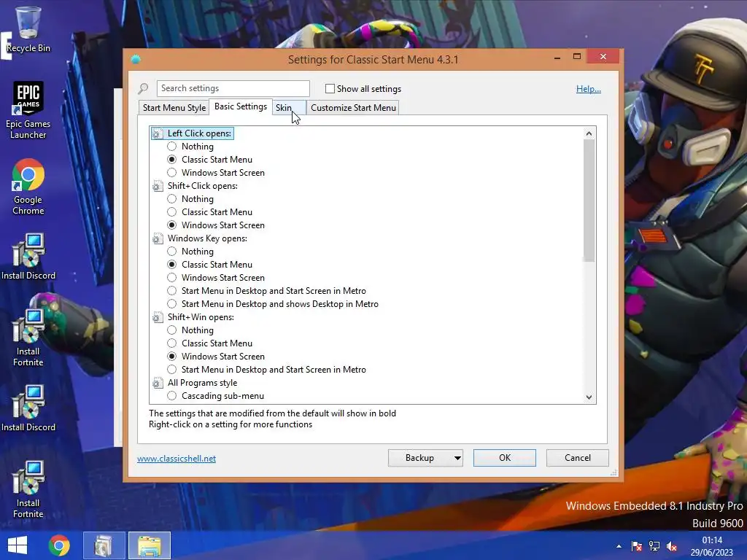Click OK to apply settings

[505, 458]
